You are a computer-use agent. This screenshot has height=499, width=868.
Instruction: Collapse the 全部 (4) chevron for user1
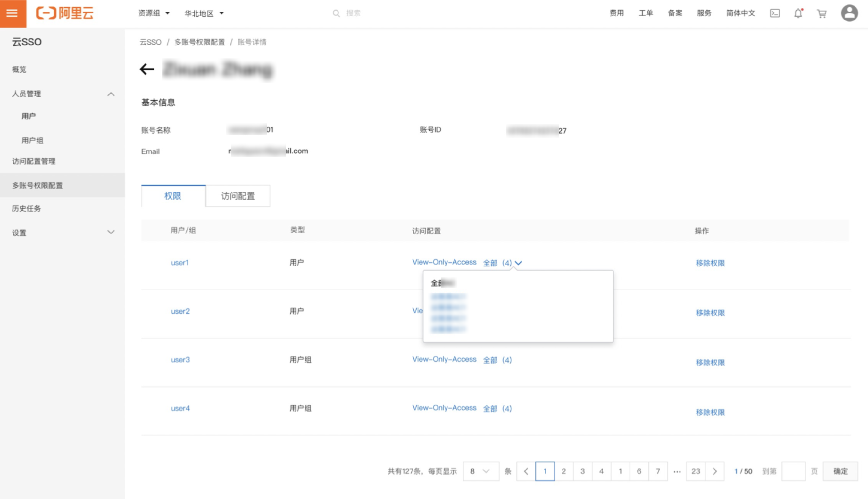click(x=518, y=263)
